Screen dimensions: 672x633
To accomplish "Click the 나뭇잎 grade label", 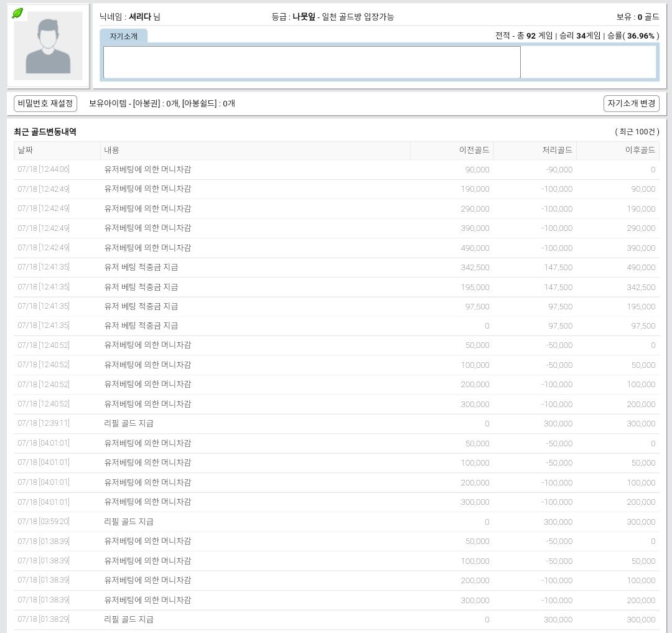I will pyautogui.click(x=304, y=17).
